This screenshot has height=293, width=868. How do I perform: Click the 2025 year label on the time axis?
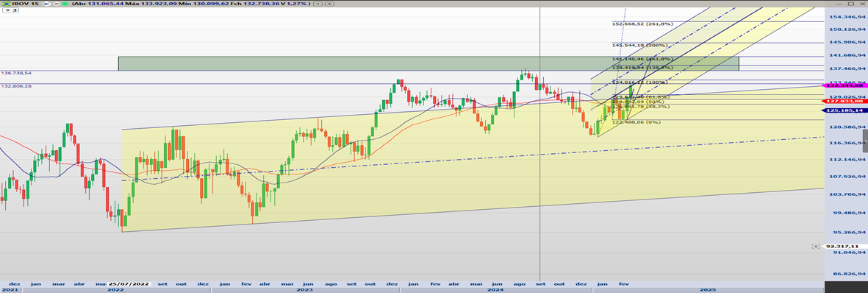click(708, 289)
